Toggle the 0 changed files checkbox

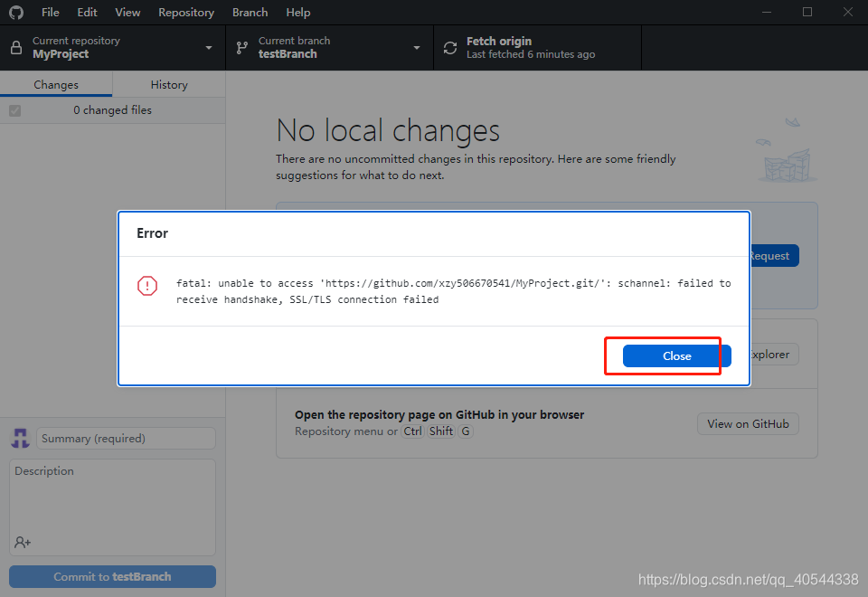[15, 110]
